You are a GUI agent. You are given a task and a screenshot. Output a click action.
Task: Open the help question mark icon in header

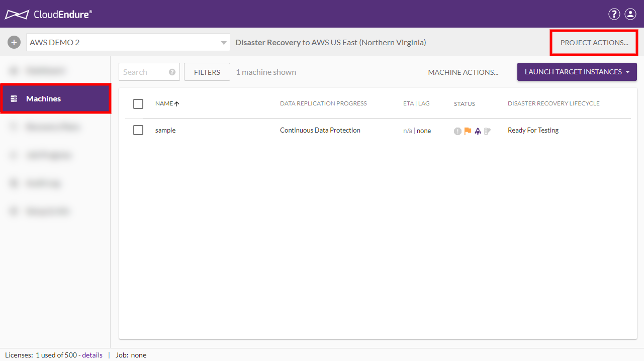click(x=614, y=14)
